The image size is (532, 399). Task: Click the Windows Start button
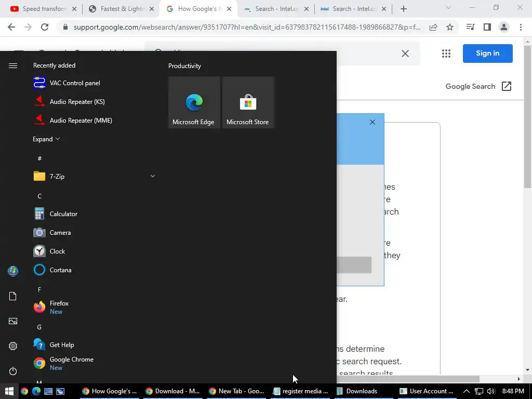tap(9, 391)
